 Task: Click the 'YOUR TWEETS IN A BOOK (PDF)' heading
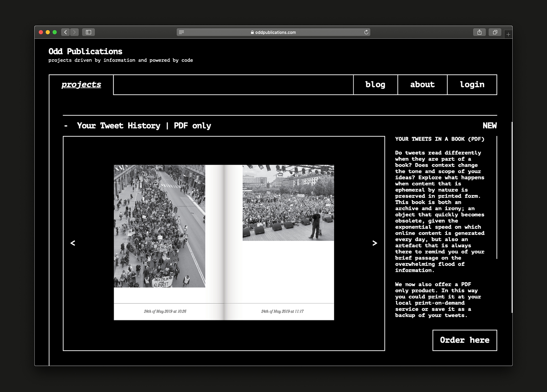[x=440, y=139]
